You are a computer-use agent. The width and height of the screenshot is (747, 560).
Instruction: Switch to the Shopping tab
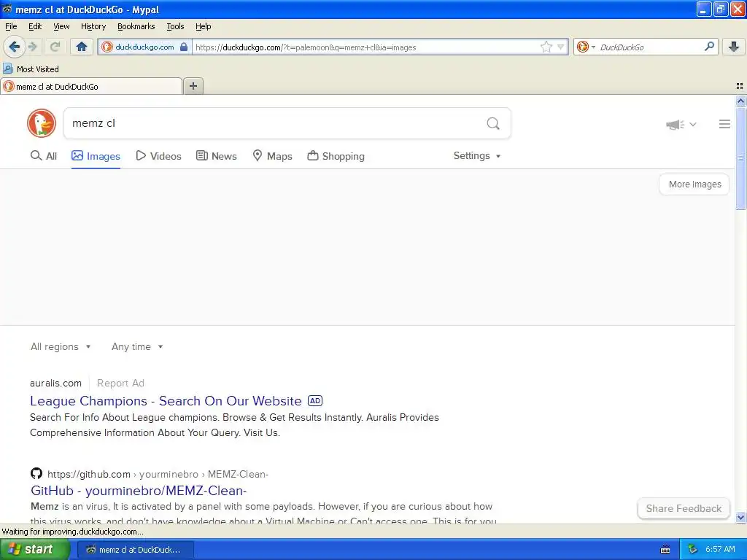(x=336, y=156)
